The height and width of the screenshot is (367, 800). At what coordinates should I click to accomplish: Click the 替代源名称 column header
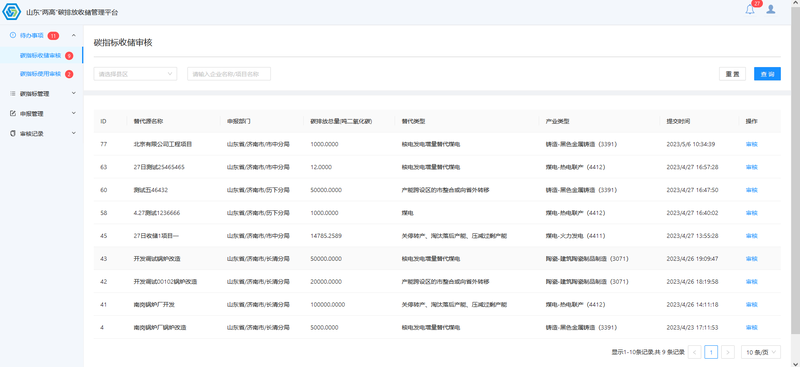[148, 121]
